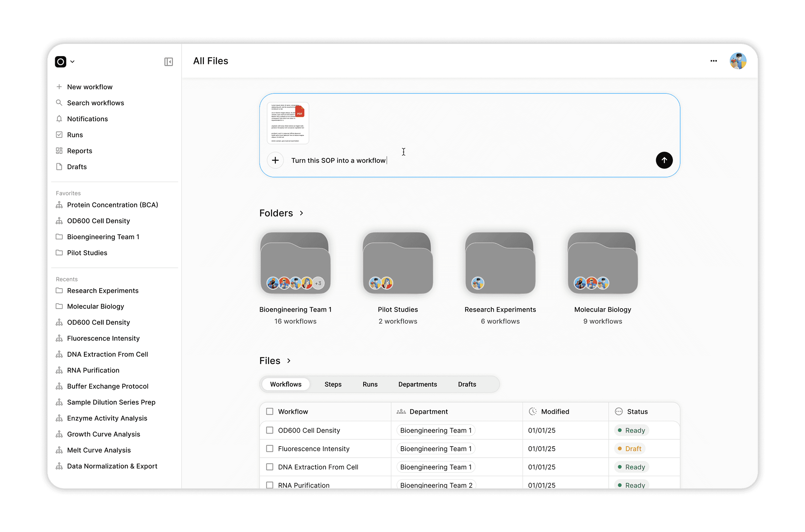Screen dimensions: 805x532
Task: Click the attached PDF thumbnail
Action: [x=288, y=123]
